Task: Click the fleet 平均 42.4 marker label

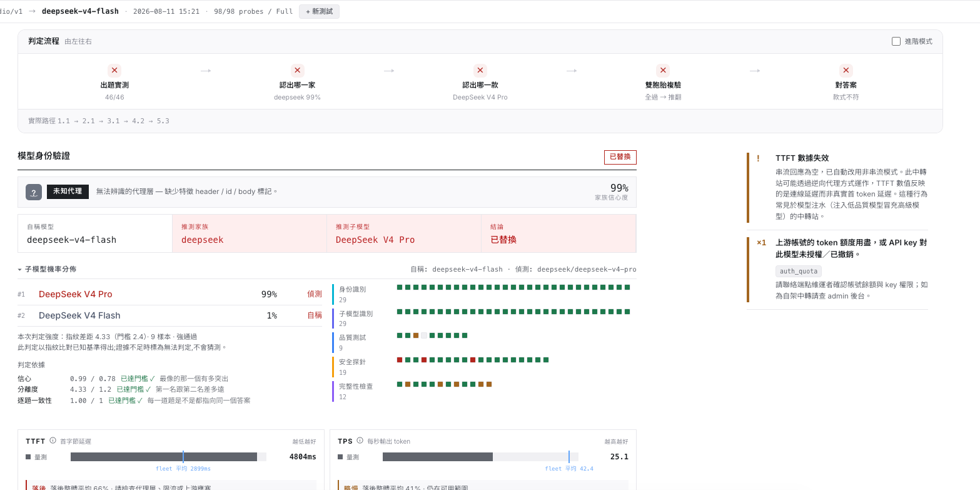Action: coord(569,469)
